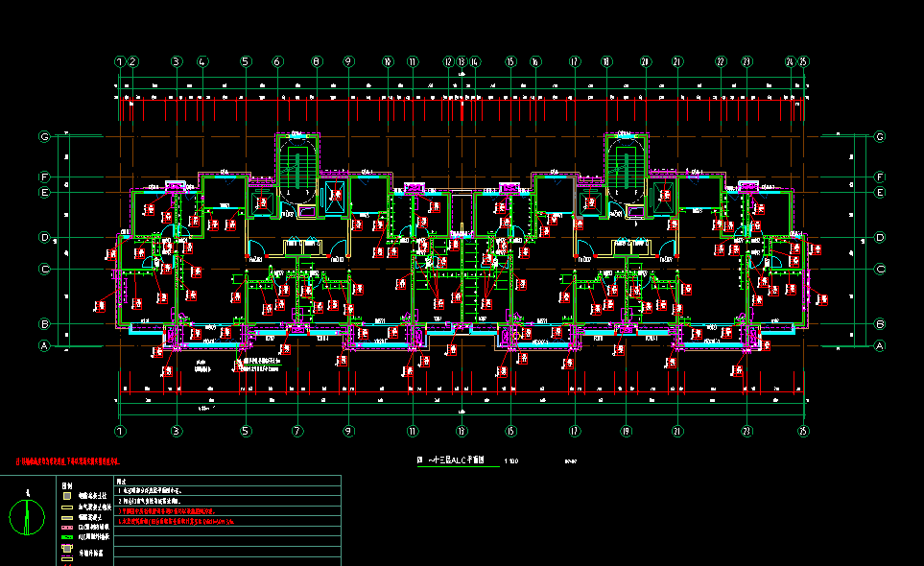Screen dimensions: 924x566
Task: Select the pink bar legend swatch
Action: 67,528
